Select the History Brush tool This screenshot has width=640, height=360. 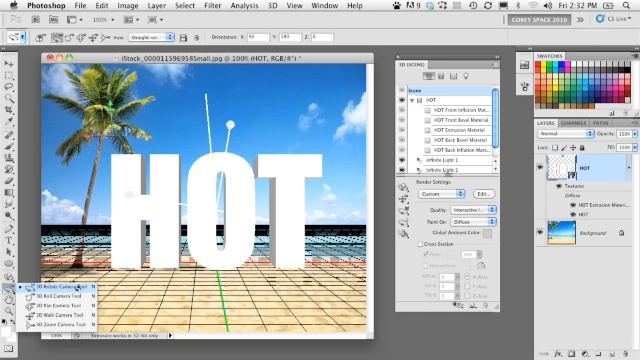[9, 169]
